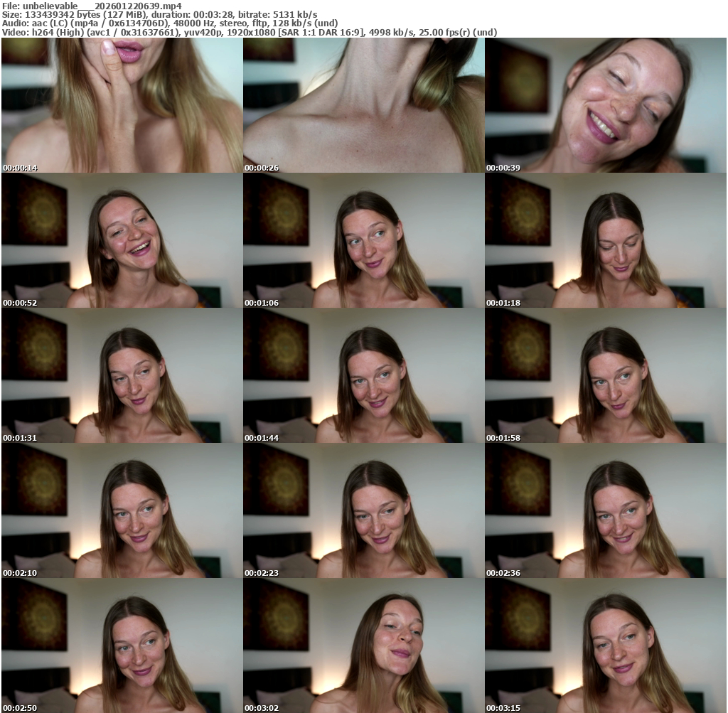Open the last thumbnail at 00:03:15
This screenshot has height=713, width=728.
click(x=605, y=645)
